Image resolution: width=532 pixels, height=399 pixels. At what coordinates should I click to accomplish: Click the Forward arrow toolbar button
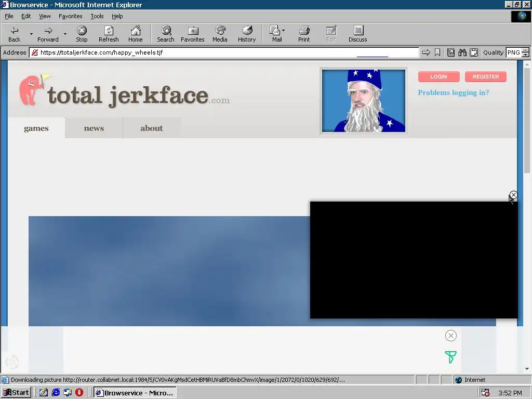click(48, 34)
